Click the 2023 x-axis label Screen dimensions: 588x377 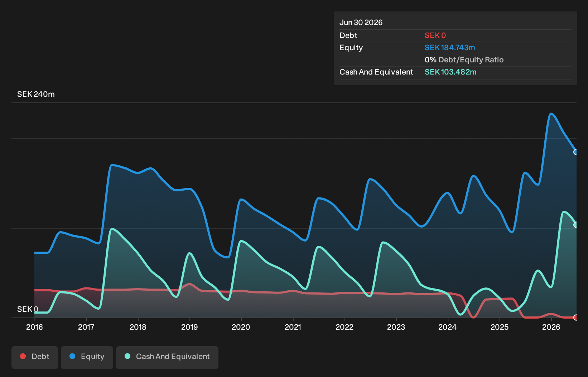(x=396, y=327)
